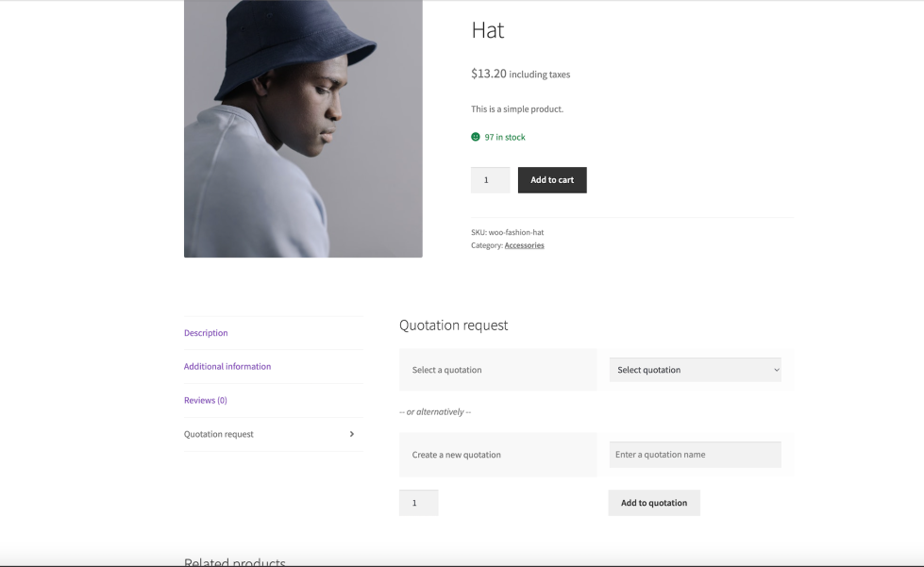Open the Select quotation dropdown

(696, 370)
